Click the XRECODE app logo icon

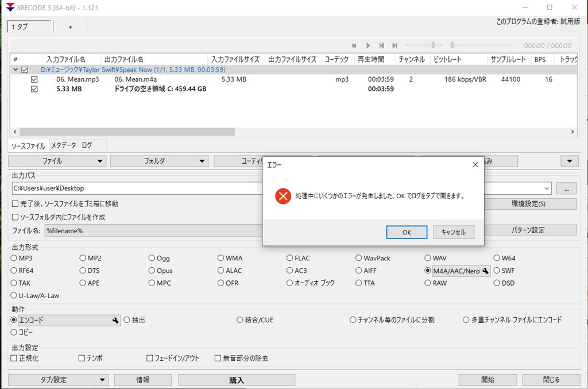[x=10, y=7]
